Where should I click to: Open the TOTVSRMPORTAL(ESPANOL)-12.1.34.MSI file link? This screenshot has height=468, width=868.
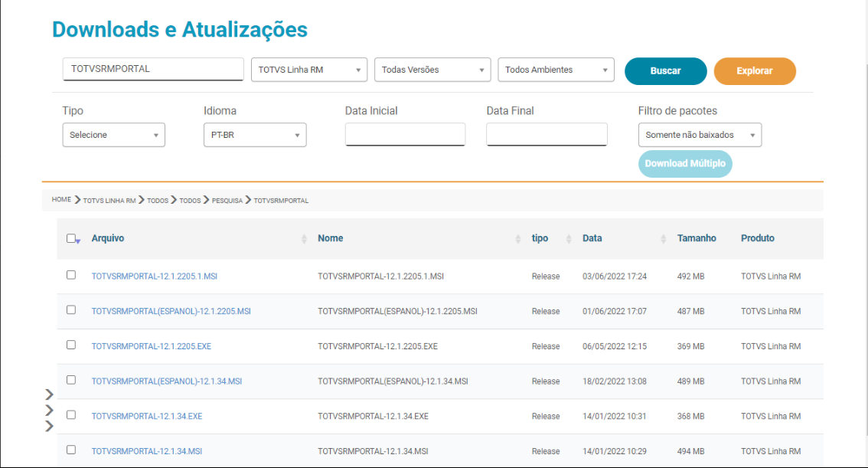pos(167,381)
